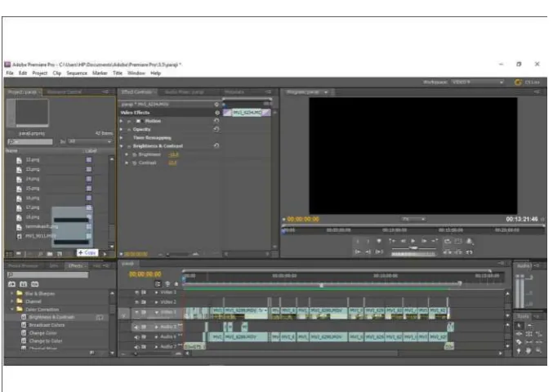Click Extract button in Program monitor
This screenshot has height=392, width=553.
point(458,252)
